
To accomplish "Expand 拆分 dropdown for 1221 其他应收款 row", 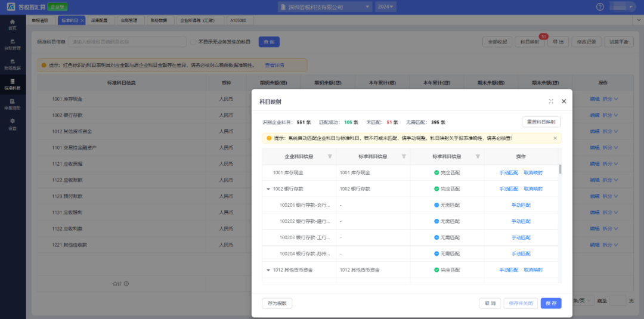I will click(x=610, y=244).
